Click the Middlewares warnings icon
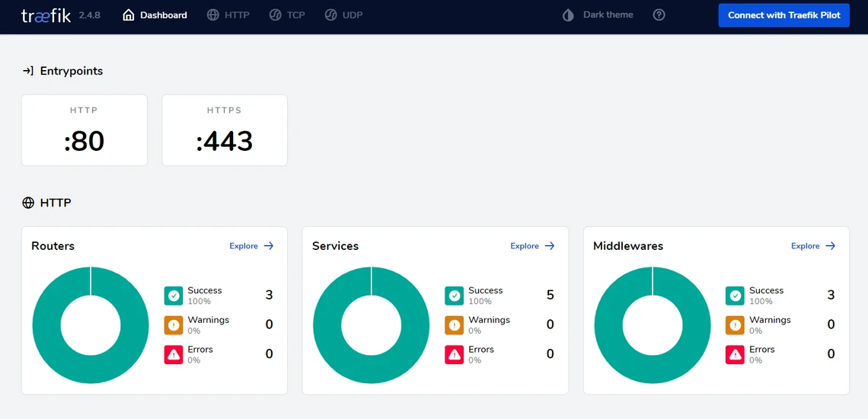This screenshot has height=419, width=868. 735,325
